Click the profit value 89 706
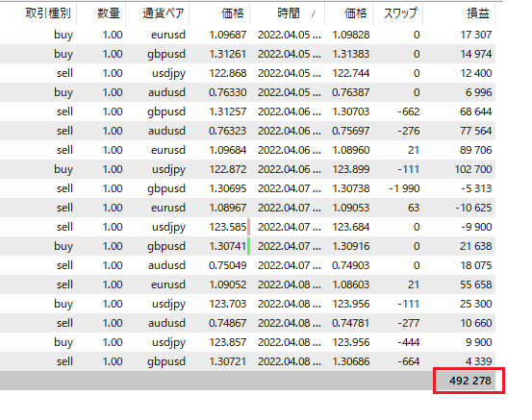This screenshot has width=532, height=420. pos(475,150)
